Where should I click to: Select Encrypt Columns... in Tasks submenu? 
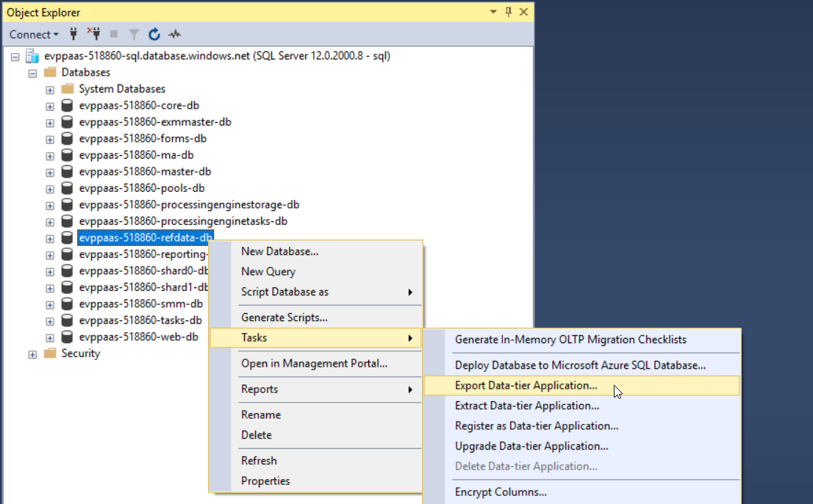[581, 492]
